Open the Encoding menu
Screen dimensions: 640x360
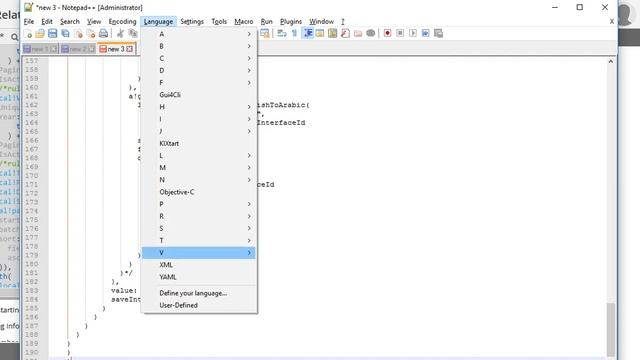pos(122,22)
